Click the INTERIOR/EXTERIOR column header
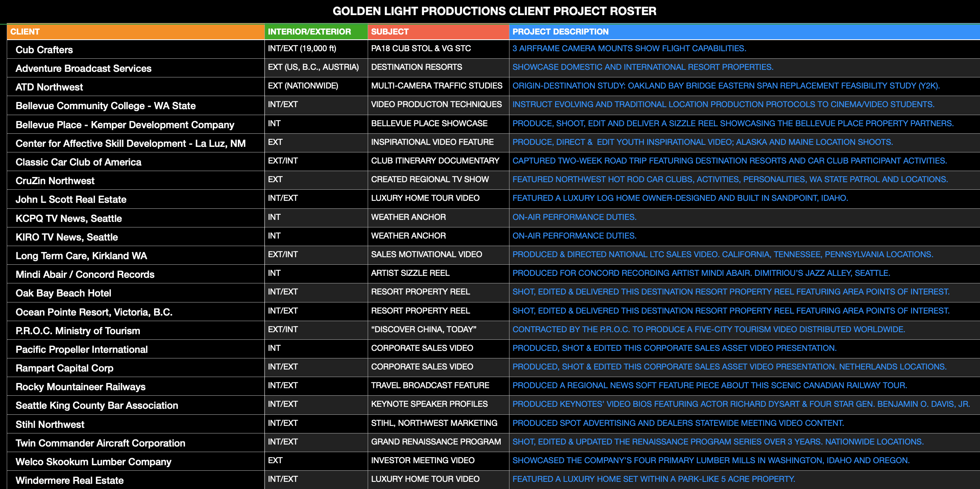The image size is (980, 489). tap(309, 32)
